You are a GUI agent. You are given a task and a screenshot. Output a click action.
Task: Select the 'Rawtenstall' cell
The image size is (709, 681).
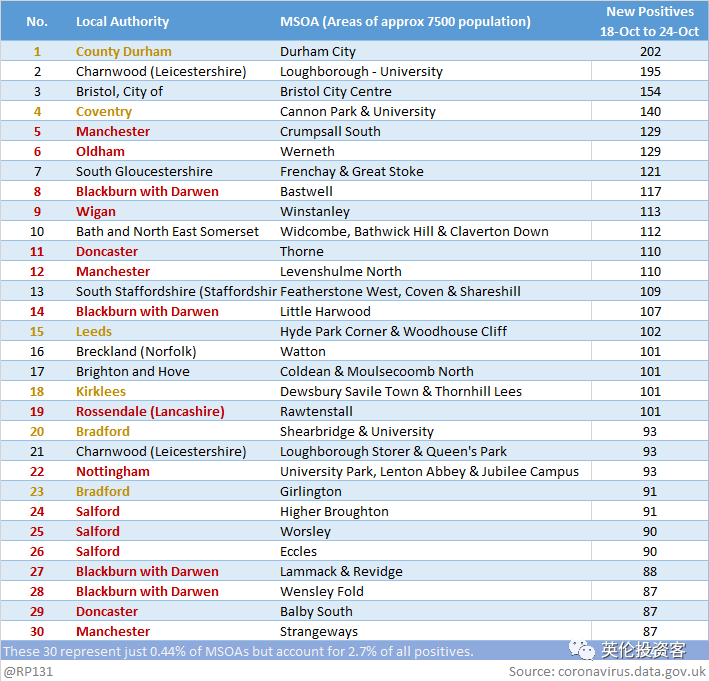[316, 411]
